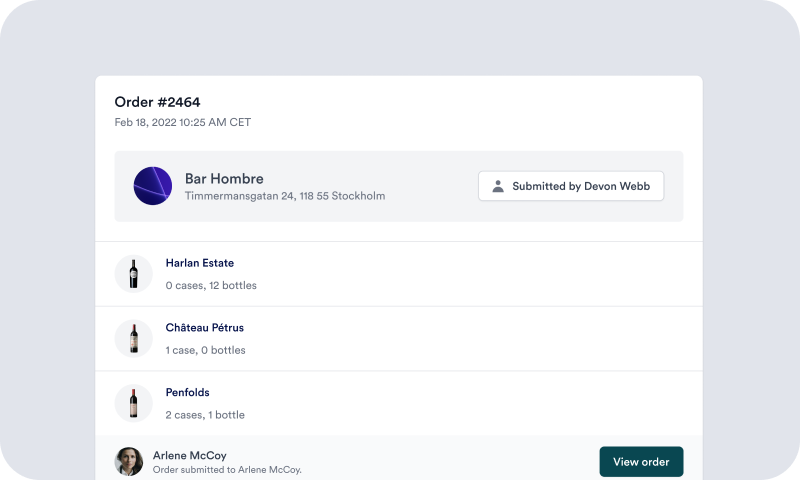Click the Feb 18, 2022 10:25 AM CET timestamp

[x=183, y=122]
